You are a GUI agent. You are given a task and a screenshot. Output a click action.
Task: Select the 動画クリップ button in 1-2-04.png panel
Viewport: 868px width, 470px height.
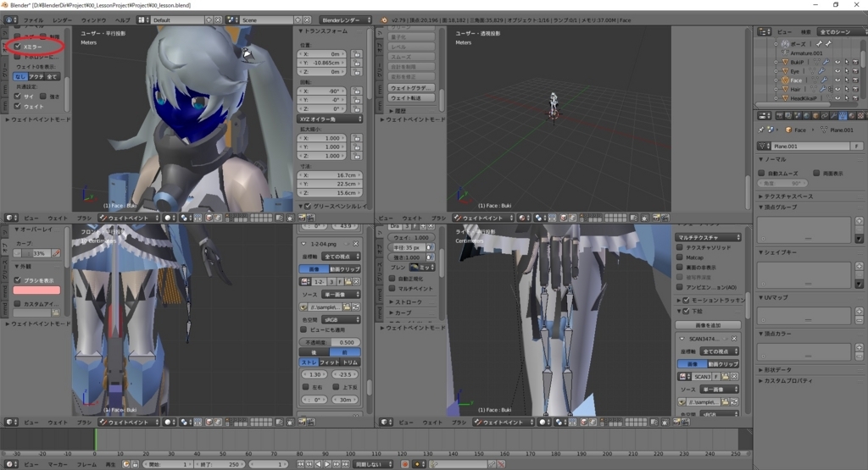click(x=345, y=268)
